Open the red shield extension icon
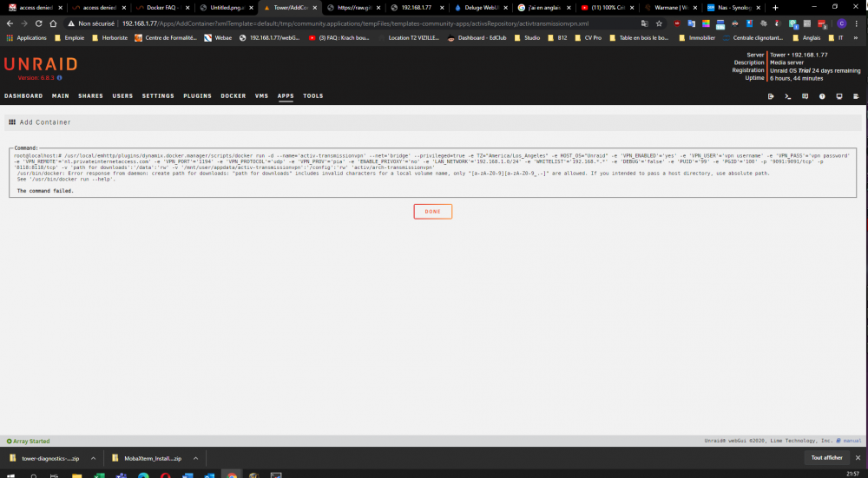 pos(677,23)
